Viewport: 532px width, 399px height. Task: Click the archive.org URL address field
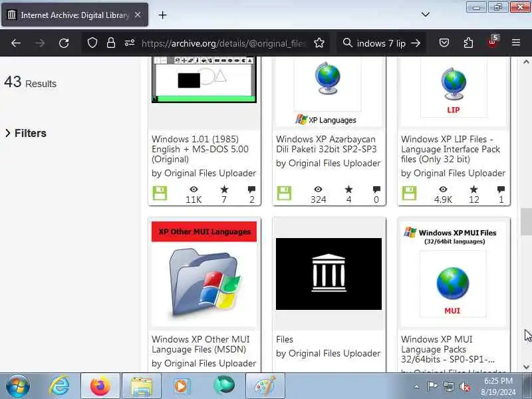(x=223, y=43)
